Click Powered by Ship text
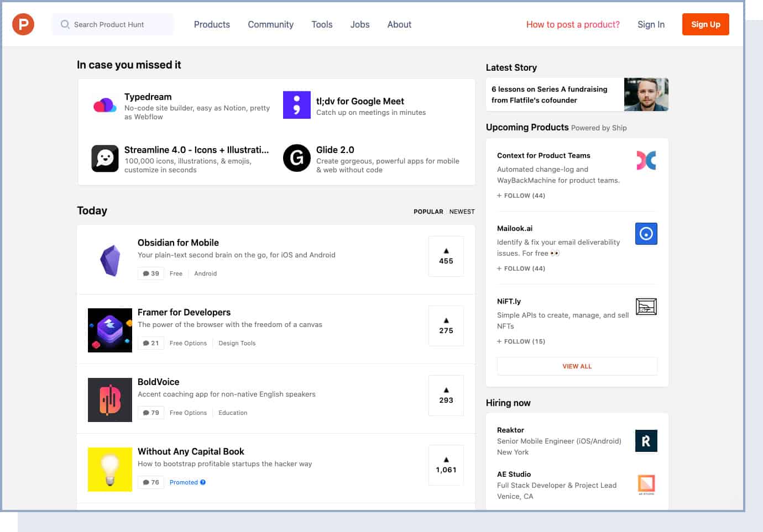Screen dimensions: 763x532 pyautogui.click(x=599, y=128)
